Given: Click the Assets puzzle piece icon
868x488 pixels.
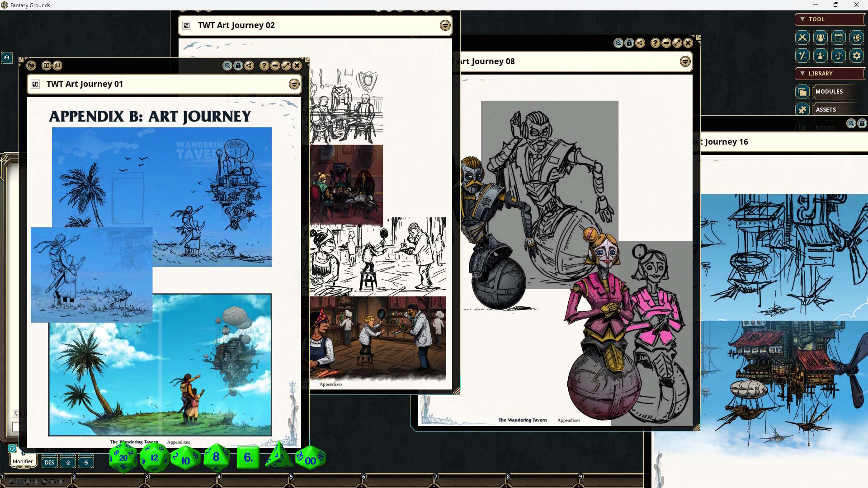Looking at the screenshot, I should click(802, 110).
